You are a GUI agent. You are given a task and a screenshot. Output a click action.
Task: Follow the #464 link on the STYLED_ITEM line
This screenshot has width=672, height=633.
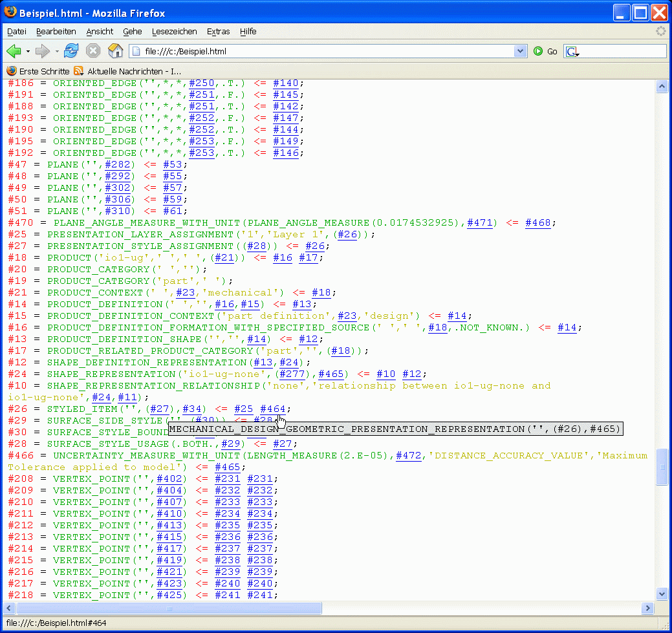coord(272,409)
